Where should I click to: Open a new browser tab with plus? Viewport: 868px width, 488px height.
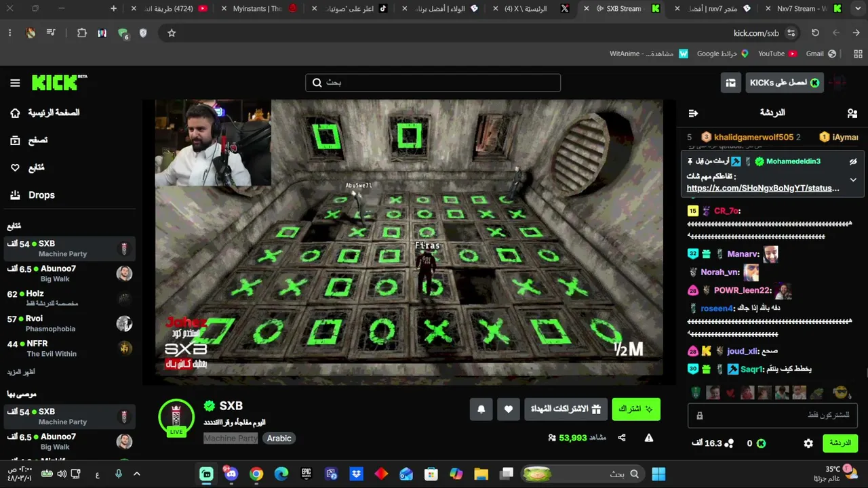(113, 9)
